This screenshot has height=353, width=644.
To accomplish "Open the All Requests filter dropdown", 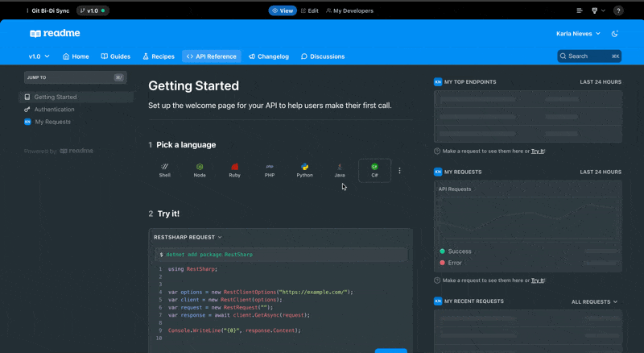I will [x=594, y=301].
